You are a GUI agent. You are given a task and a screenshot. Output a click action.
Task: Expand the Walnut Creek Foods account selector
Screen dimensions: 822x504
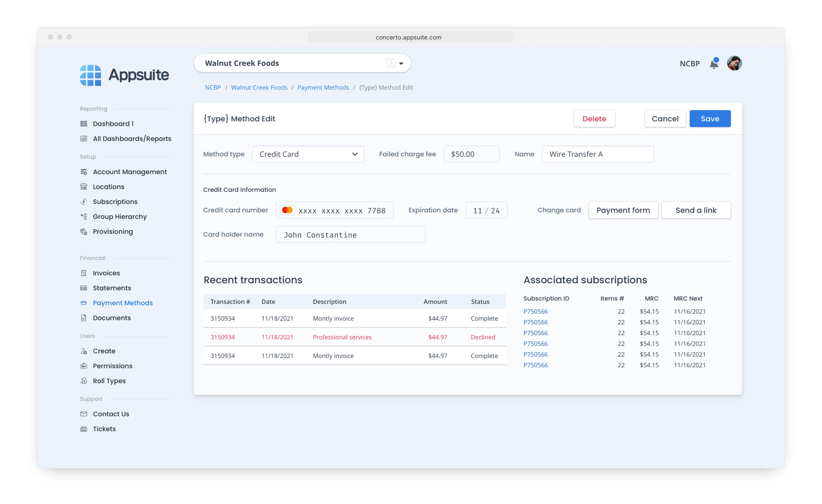(x=401, y=63)
